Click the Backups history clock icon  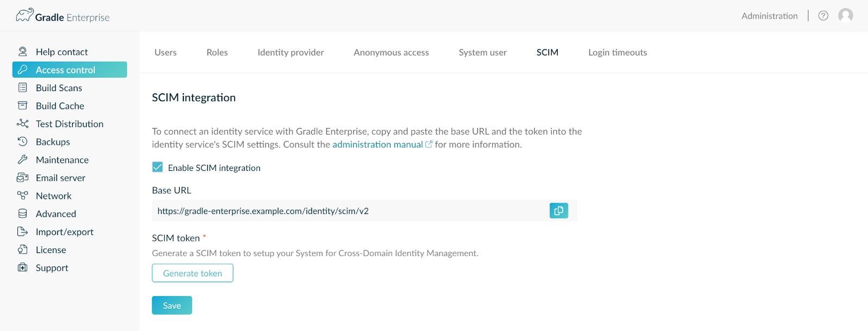23,142
